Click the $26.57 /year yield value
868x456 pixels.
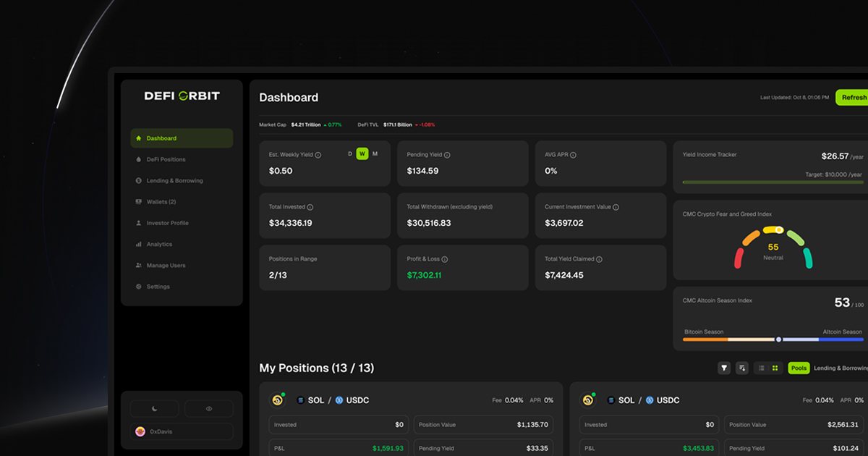tap(842, 156)
